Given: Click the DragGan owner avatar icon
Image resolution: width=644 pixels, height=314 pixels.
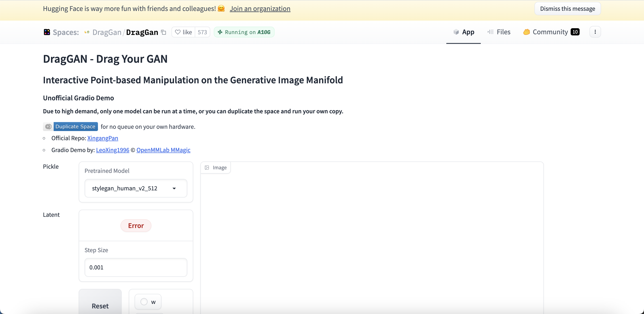Looking at the screenshot, I should (x=87, y=32).
